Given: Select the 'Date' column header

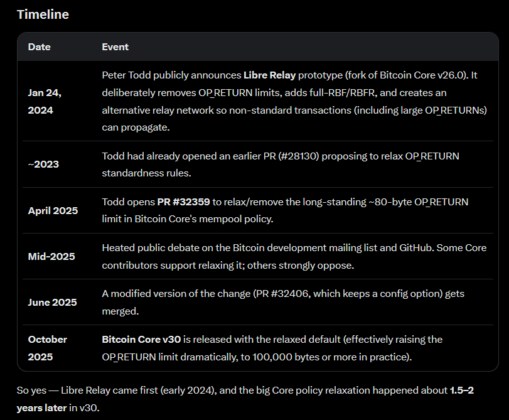Looking at the screenshot, I should (40, 47).
